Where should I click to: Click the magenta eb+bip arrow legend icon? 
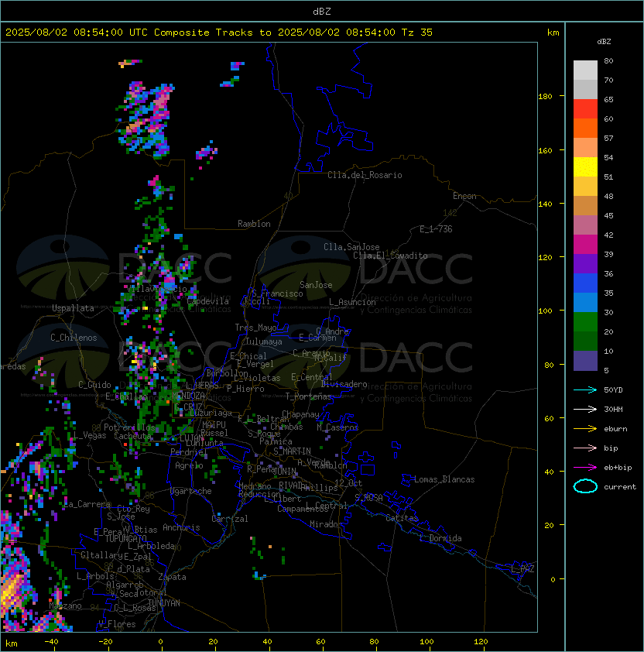pyautogui.click(x=585, y=468)
